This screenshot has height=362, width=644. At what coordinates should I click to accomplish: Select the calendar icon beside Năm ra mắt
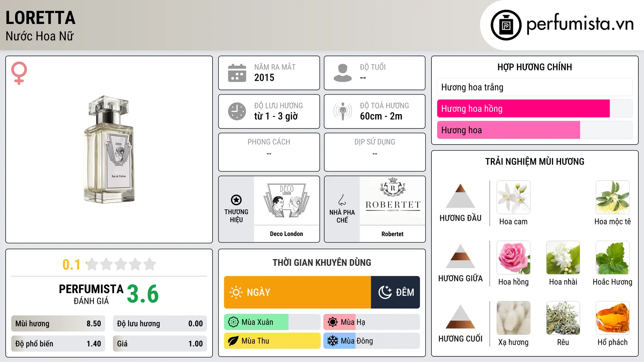tap(237, 73)
